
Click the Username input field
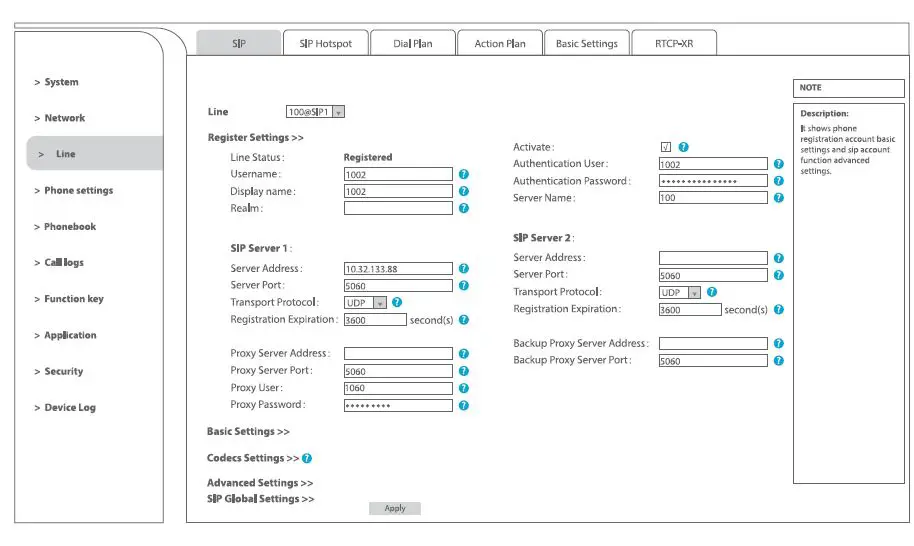pos(398,174)
